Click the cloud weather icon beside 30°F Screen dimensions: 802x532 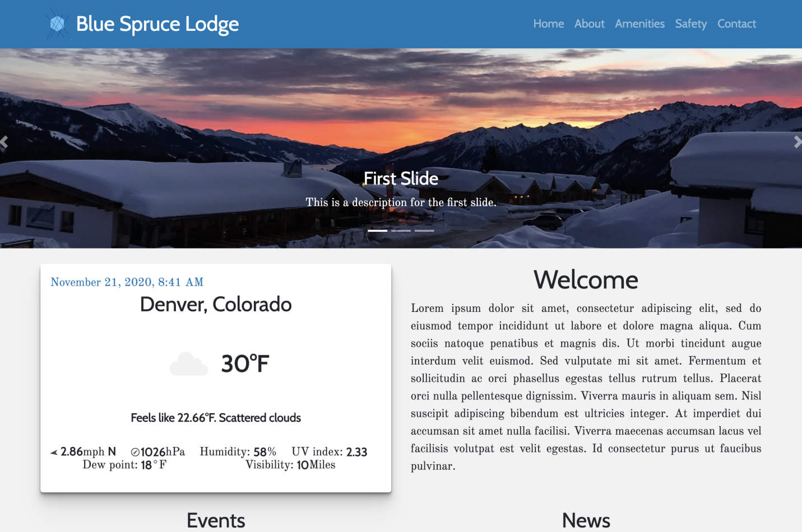click(189, 364)
